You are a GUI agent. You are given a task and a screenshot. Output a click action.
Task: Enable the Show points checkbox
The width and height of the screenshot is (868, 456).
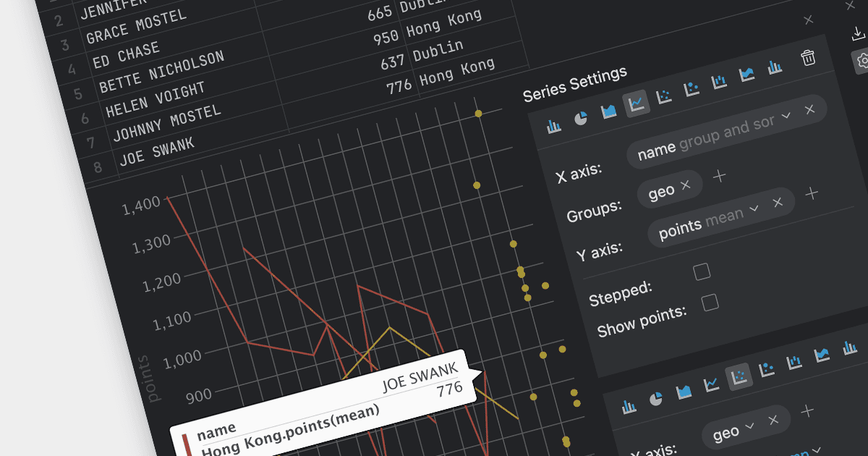[x=710, y=303]
